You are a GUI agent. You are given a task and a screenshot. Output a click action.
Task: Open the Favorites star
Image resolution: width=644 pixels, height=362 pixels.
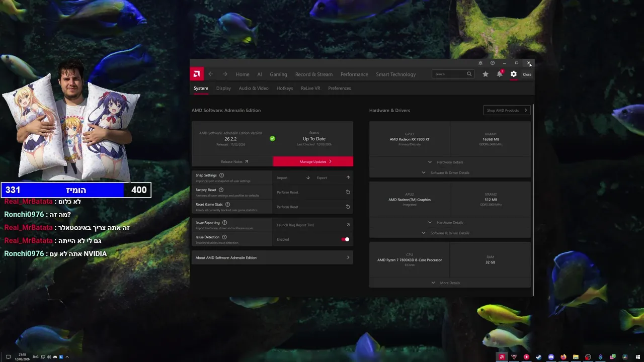(x=485, y=74)
